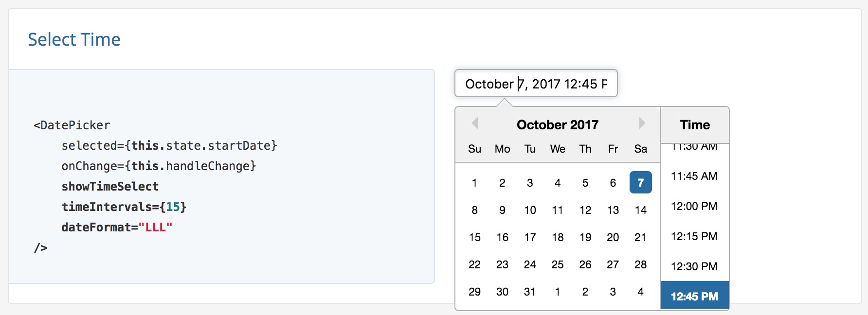
Task: Select October 31 in the calendar
Action: [530, 292]
